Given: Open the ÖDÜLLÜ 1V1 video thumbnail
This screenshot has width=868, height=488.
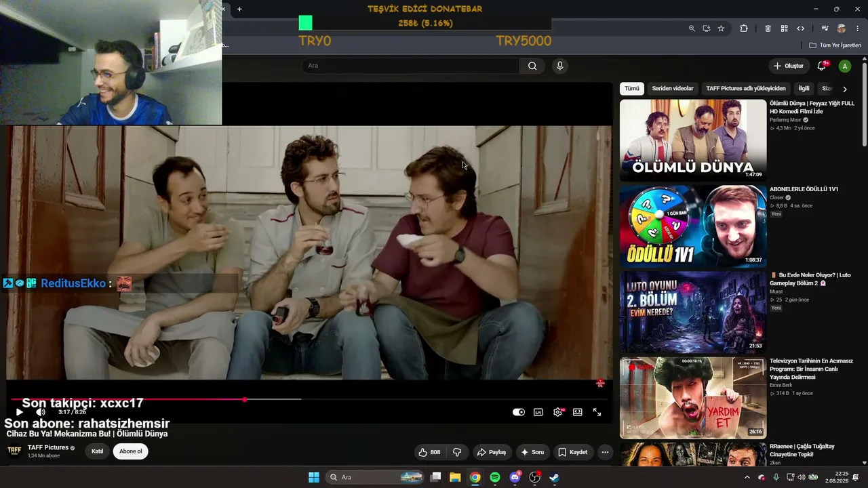Looking at the screenshot, I should [x=693, y=226].
